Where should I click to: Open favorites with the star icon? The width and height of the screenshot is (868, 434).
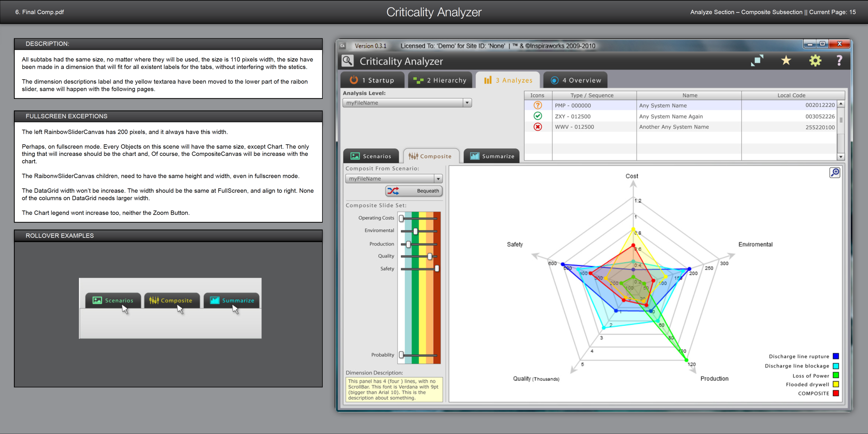click(x=786, y=61)
